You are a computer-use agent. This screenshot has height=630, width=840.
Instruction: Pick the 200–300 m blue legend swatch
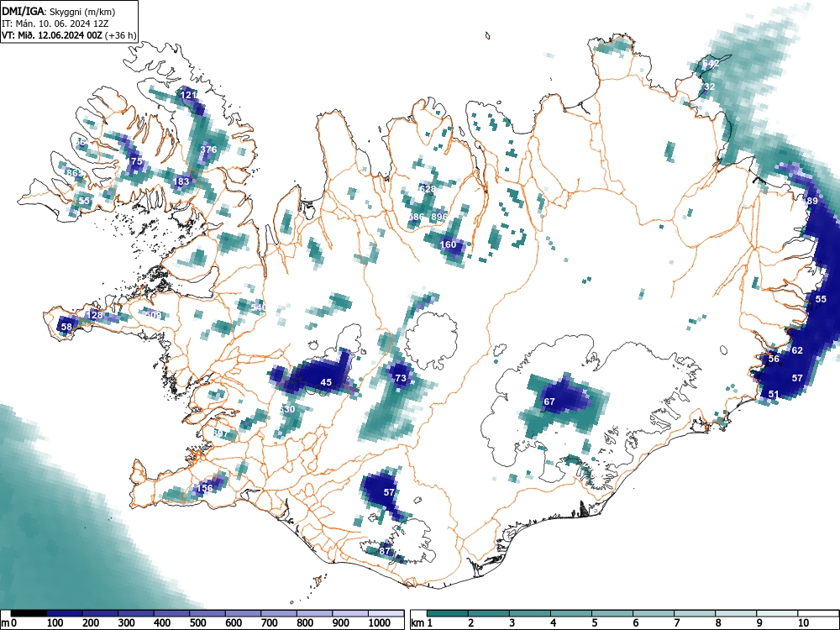tap(101, 613)
